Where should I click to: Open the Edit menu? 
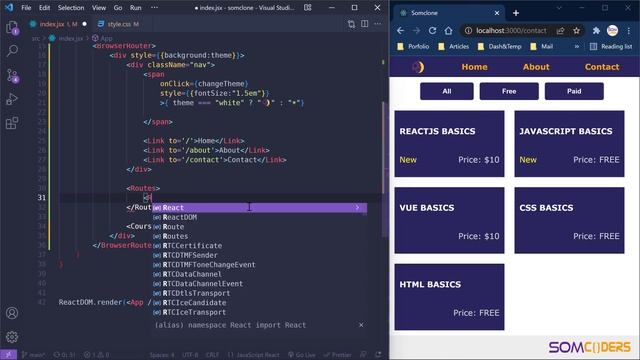[x=44, y=8]
